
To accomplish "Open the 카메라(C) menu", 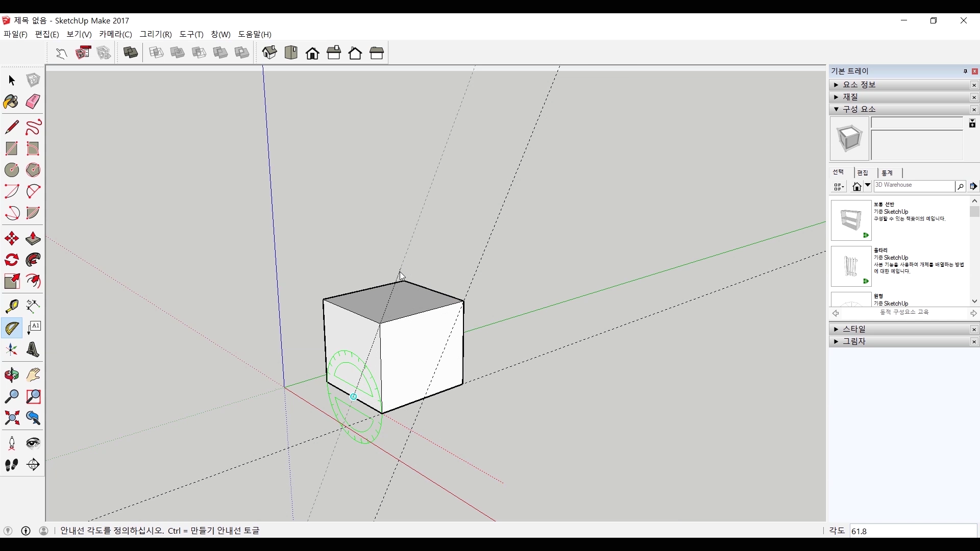I will pyautogui.click(x=115, y=34).
